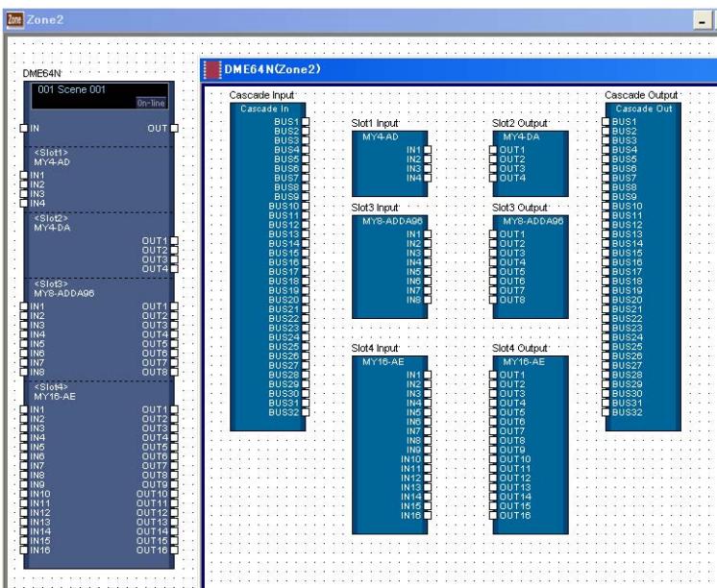This screenshot has width=717, height=588.
Task: Click BUS20 port on Cascade Out
Action: (606, 300)
